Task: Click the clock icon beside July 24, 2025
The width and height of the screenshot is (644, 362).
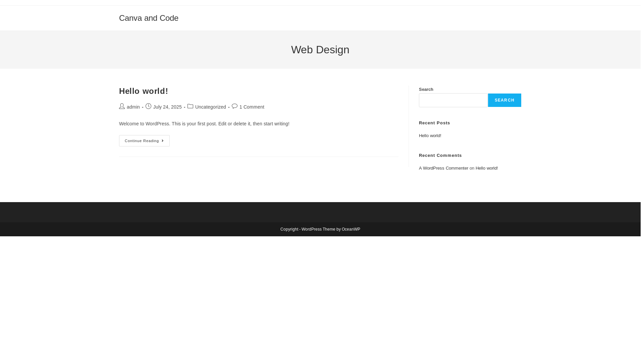Action: (148, 107)
